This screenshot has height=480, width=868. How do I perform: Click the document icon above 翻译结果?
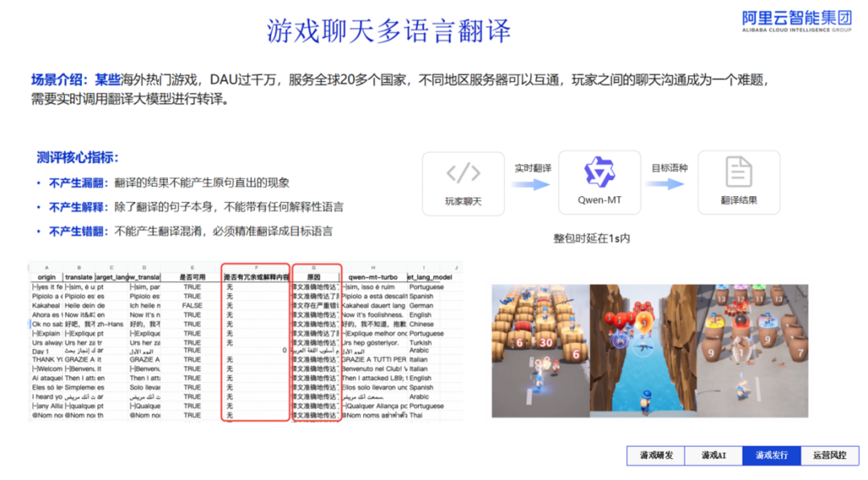[x=739, y=171]
